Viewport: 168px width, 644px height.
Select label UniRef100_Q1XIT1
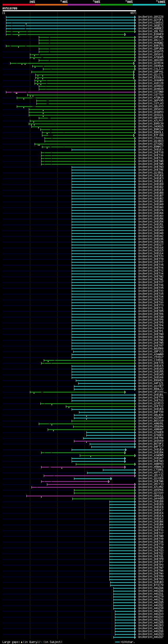pyautogui.click(x=151, y=75)
